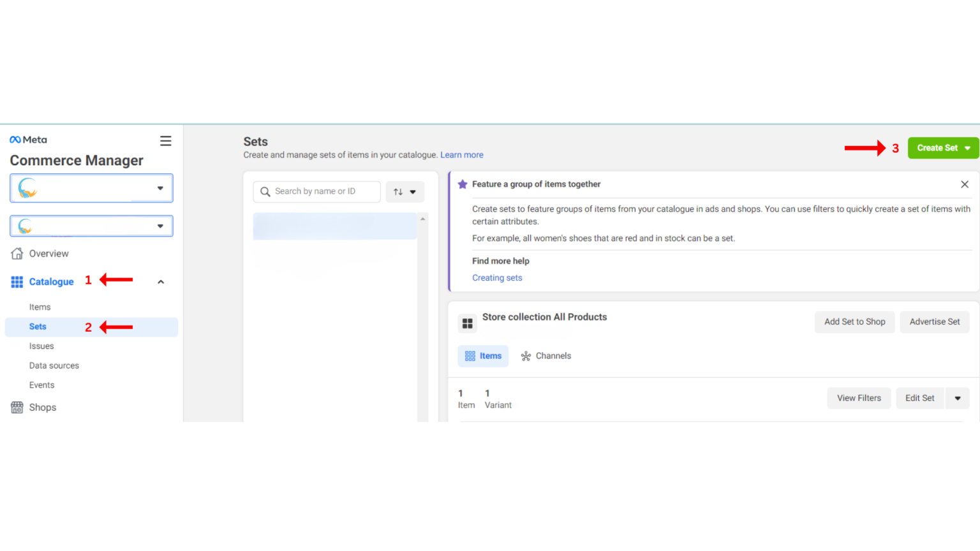Image resolution: width=980 pixels, height=551 pixels.
Task: Open the Creating sets help link
Action: [497, 277]
